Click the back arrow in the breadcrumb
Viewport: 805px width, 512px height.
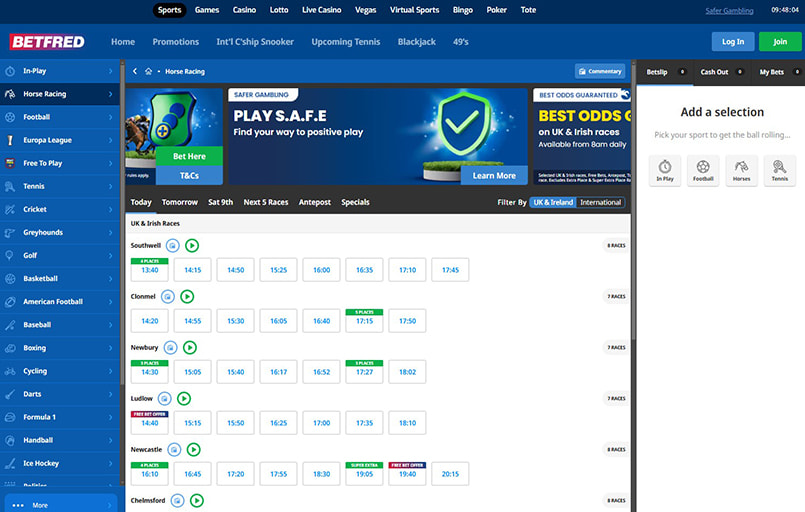[135, 72]
